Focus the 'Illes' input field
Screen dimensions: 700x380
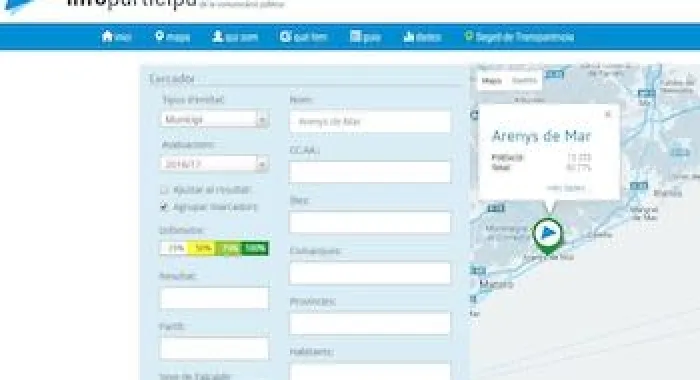(370, 222)
